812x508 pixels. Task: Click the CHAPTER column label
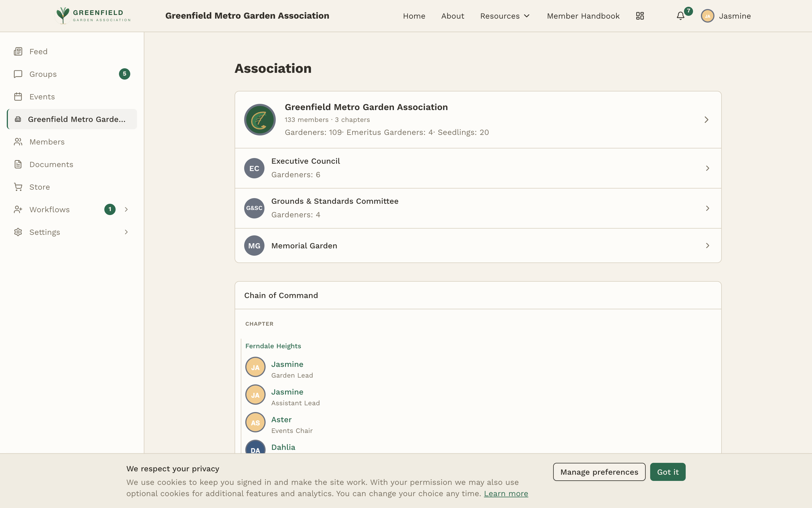pyautogui.click(x=259, y=324)
